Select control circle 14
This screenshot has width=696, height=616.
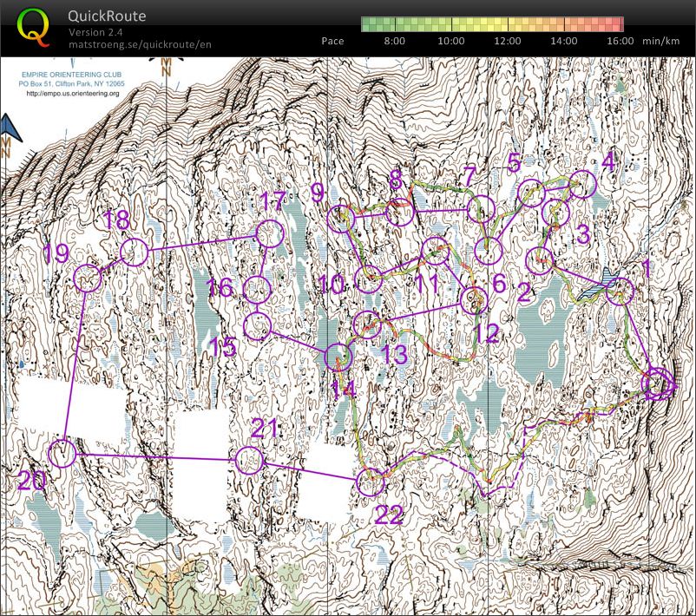point(338,357)
